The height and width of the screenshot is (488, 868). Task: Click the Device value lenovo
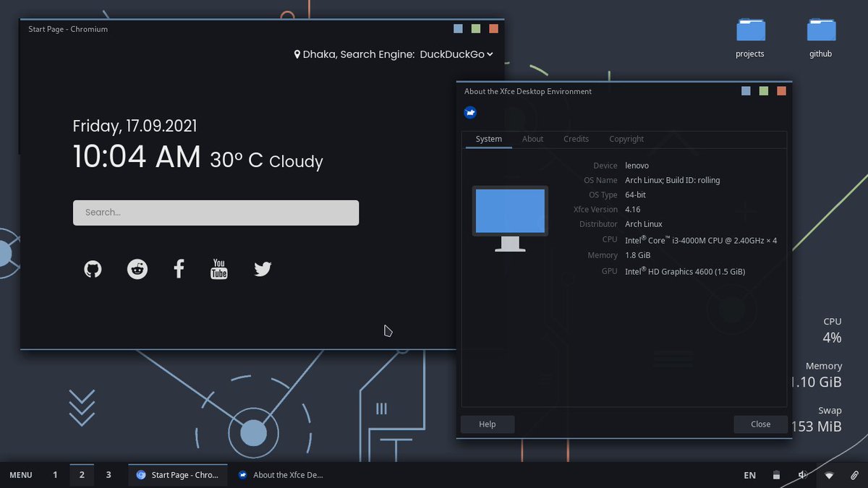pos(637,166)
